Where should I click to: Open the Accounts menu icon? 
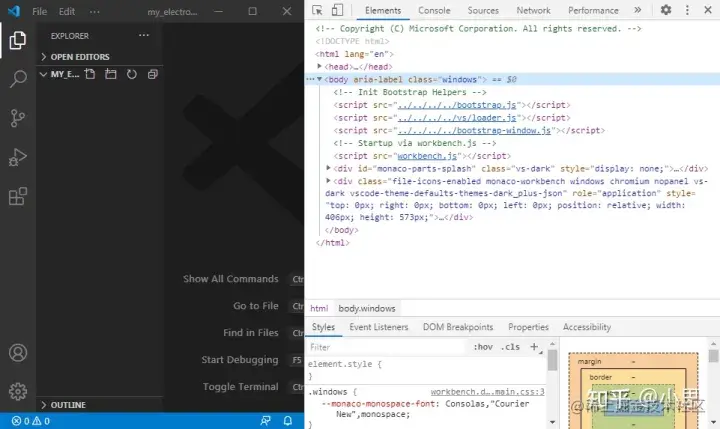click(x=17, y=353)
